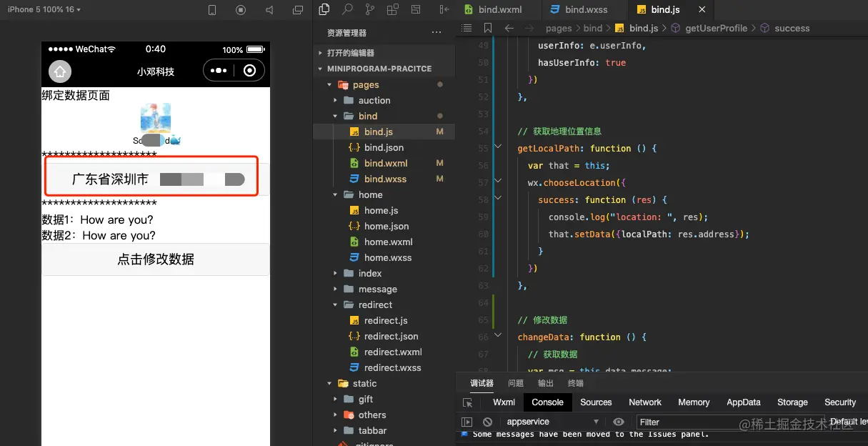Switch to the bind.wxml editor tab
The width and height of the screenshot is (868, 446).
pos(499,9)
